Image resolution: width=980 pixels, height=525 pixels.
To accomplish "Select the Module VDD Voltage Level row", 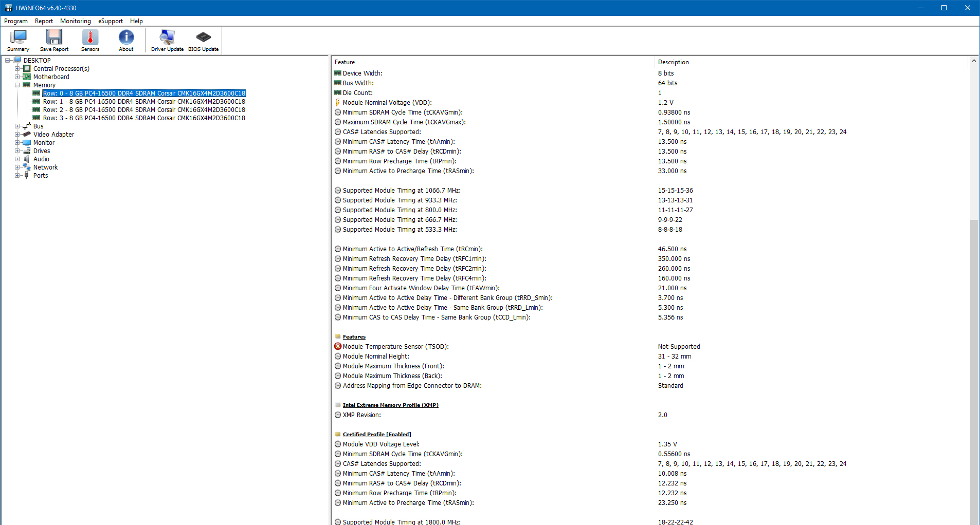I will pyautogui.click(x=650, y=444).
